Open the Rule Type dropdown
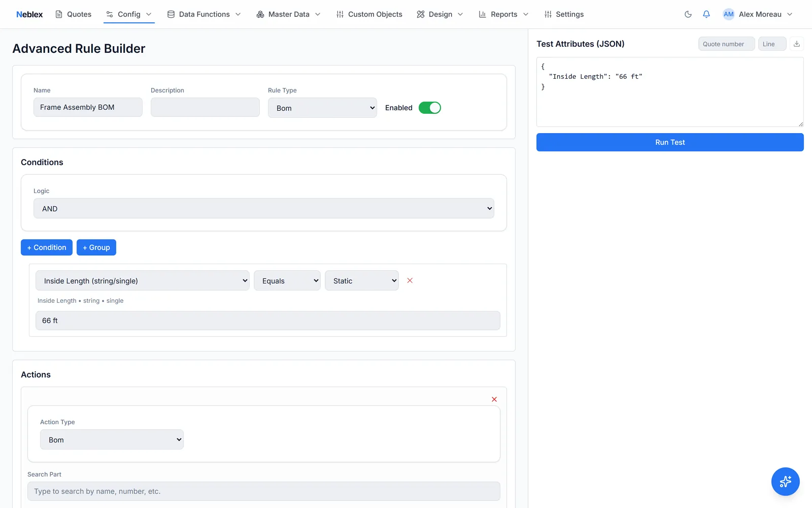The image size is (812, 508). 322,108
